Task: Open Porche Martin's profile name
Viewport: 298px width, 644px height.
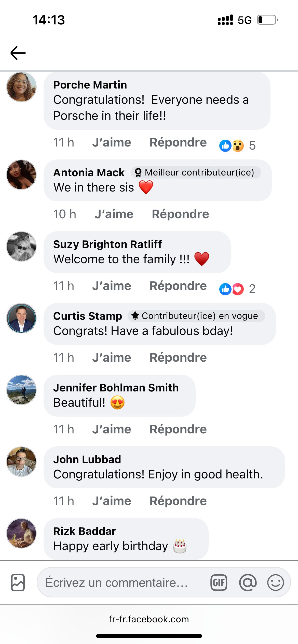Action: coord(90,85)
